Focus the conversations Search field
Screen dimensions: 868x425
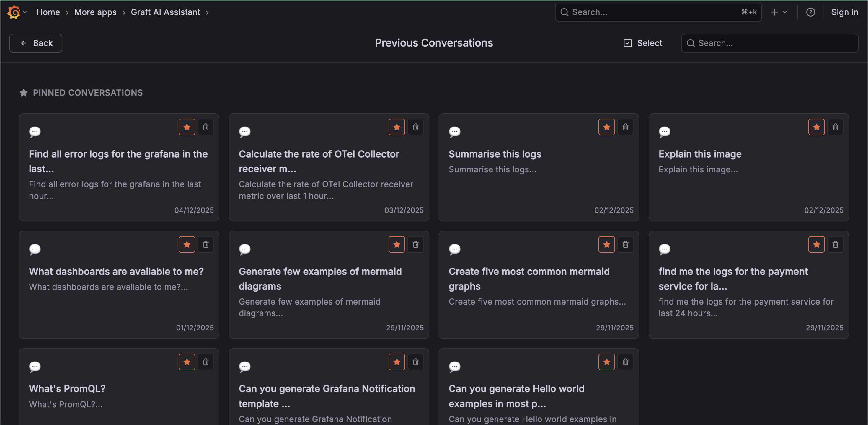pos(770,43)
